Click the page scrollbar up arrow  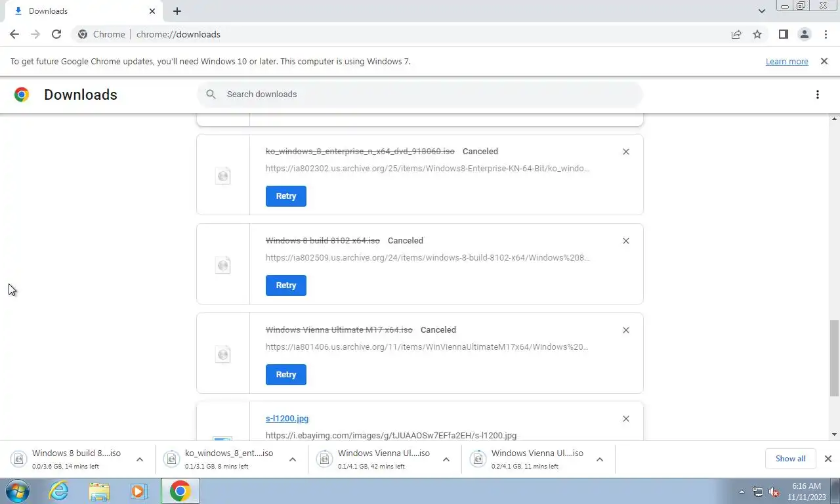tap(835, 119)
